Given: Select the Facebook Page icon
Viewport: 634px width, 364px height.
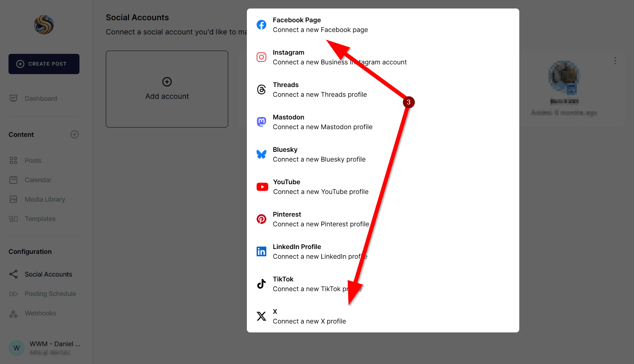Looking at the screenshot, I should pyautogui.click(x=261, y=24).
